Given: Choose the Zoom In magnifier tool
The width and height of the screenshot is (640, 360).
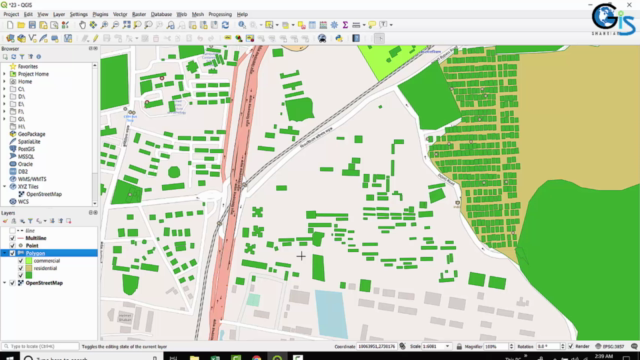Looking at the screenshot, I should point(104,25).
